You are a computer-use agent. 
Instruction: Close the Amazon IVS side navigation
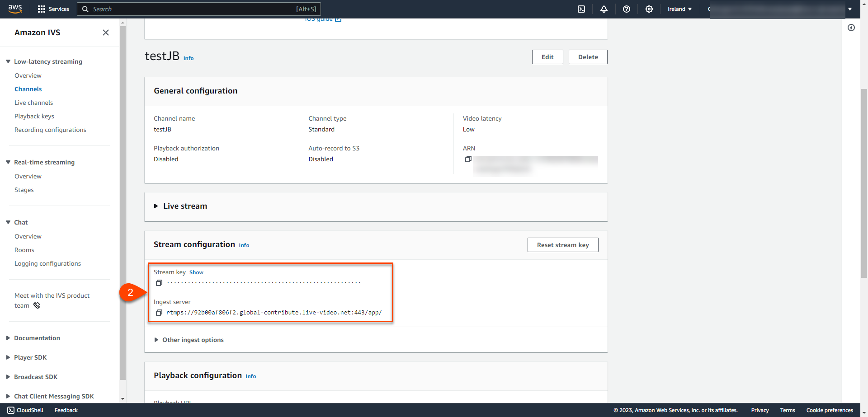click(106, 33)
